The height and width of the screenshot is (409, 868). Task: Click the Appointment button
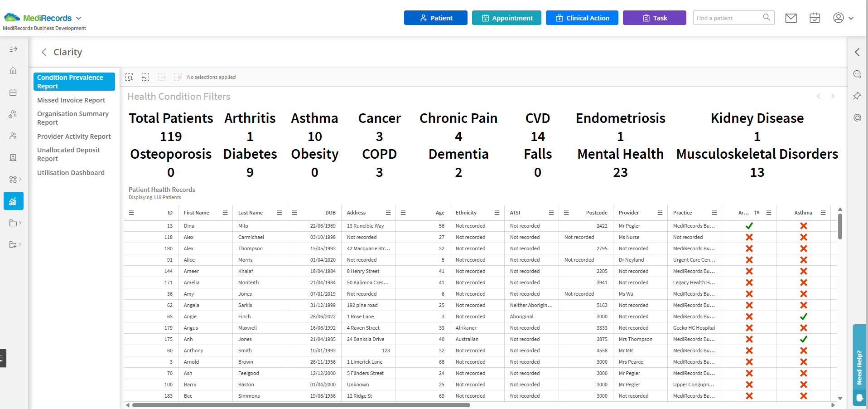coord(506,18)
